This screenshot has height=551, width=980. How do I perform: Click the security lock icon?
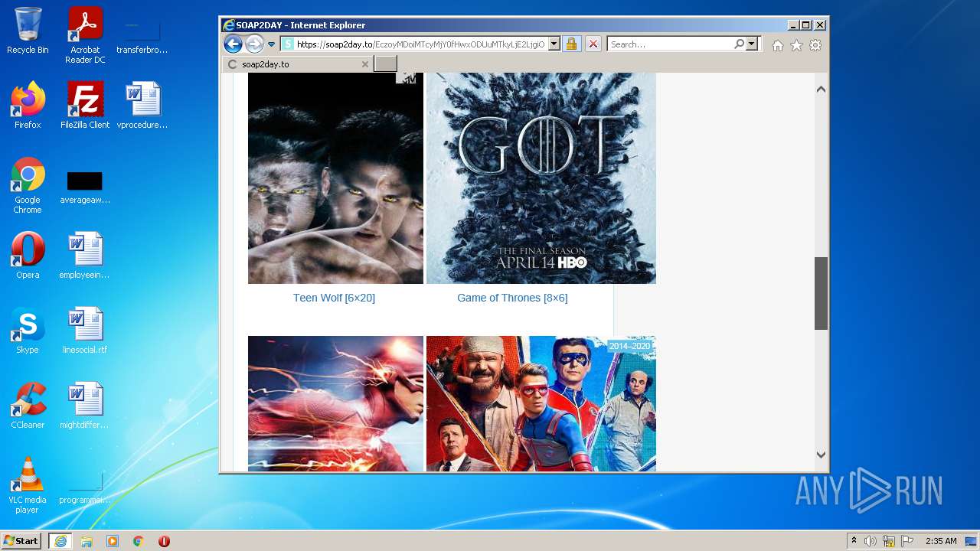tap(571, 44)
